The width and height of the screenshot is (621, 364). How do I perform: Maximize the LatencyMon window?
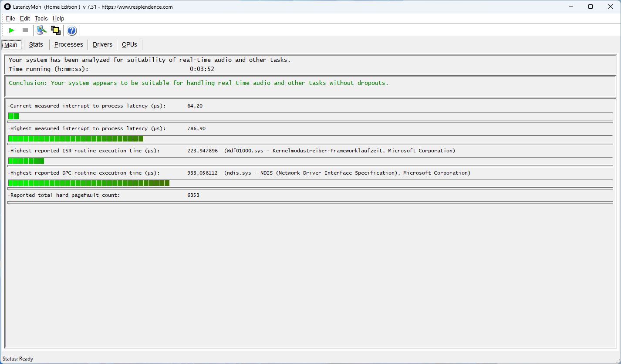pyautogui.click(x=591, y=7)
